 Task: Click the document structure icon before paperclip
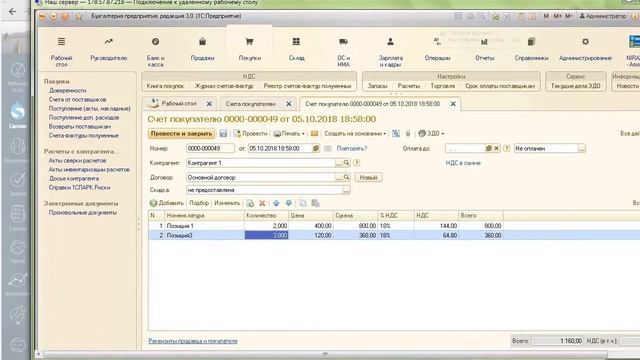click(396, 133)
